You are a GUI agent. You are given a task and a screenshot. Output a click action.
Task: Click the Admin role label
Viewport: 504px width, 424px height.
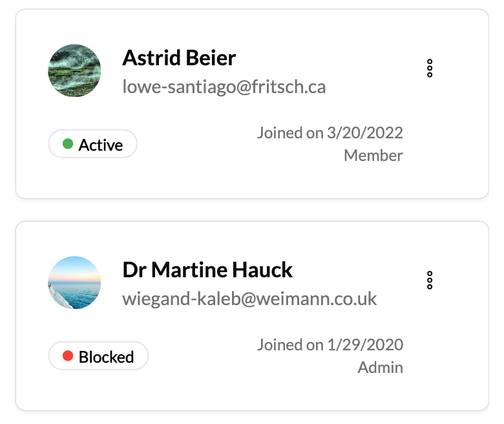[380, 368]
